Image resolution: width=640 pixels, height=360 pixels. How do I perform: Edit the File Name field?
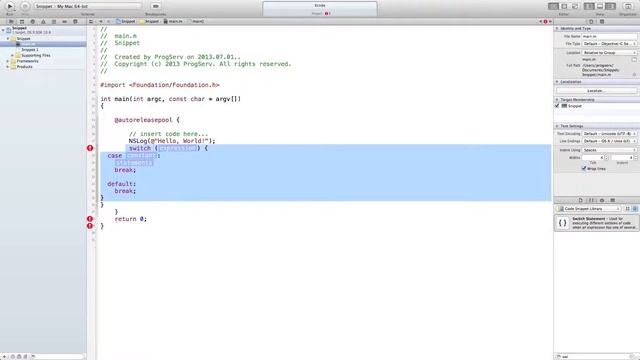(x=609, y=36)
